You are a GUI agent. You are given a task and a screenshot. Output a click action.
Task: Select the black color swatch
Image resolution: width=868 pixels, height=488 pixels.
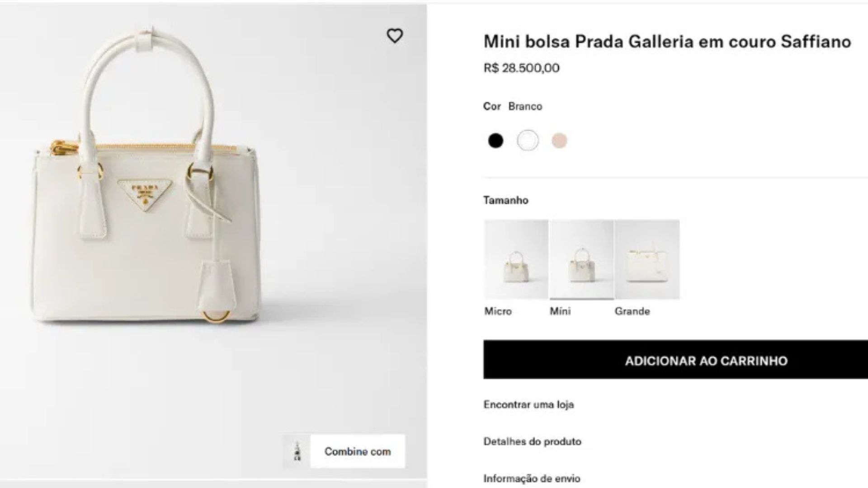coord(495,141)
